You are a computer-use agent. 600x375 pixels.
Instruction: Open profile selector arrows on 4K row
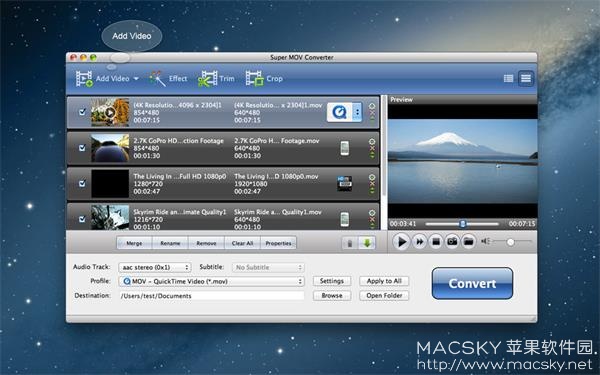coord(357,112)
